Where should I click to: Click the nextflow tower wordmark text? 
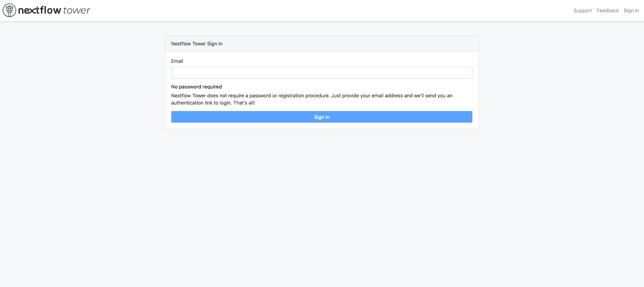coord(54,10)
